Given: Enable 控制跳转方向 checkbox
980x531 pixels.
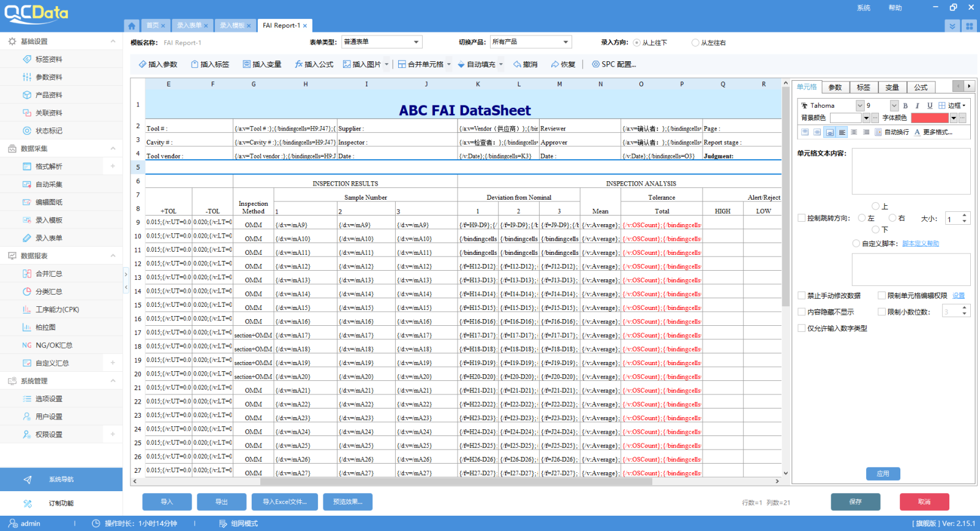Looking at the screenshot, I should [x=802, y=218].
